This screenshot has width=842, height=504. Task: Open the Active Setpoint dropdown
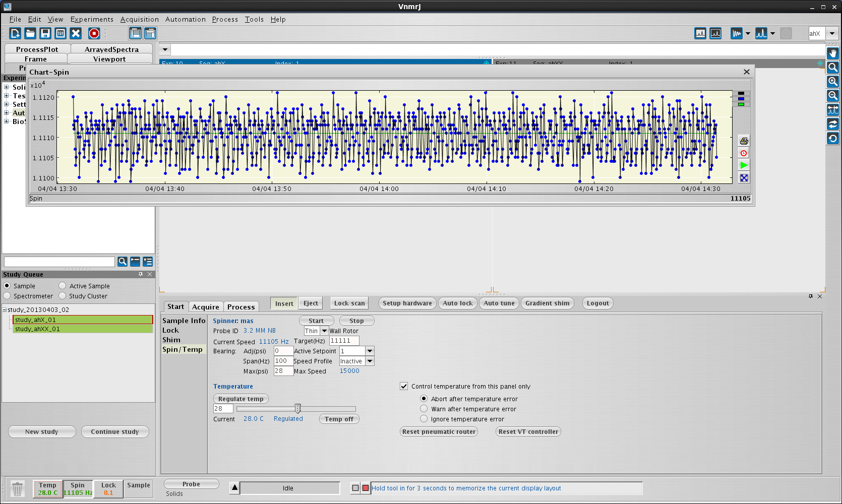[x=370, y=351]
